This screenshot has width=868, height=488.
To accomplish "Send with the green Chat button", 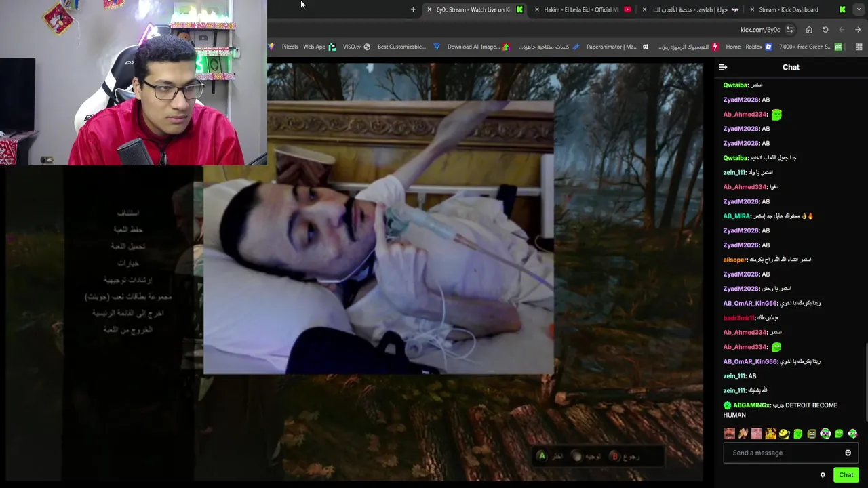I will pos(846,474).
